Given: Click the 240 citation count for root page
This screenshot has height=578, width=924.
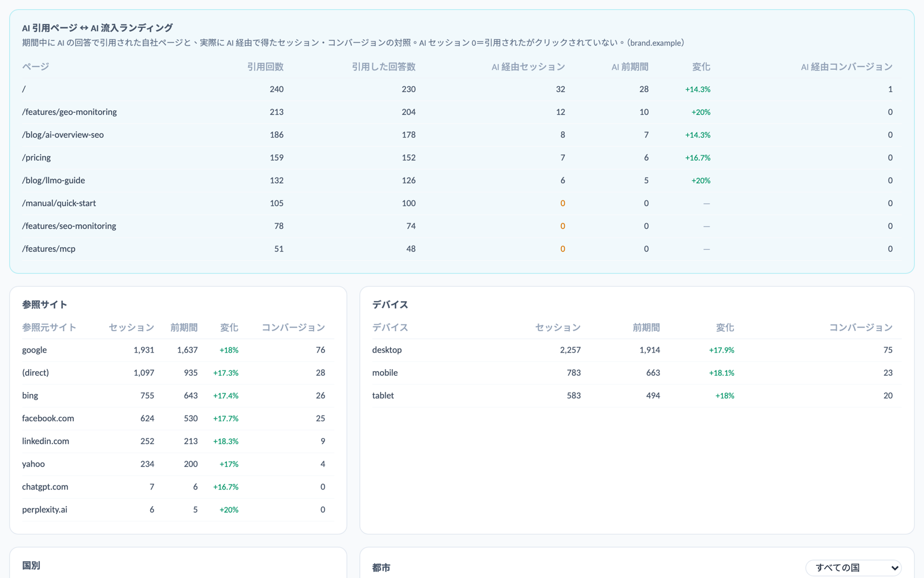Looking at the screenshot, I should coord(277,89).
